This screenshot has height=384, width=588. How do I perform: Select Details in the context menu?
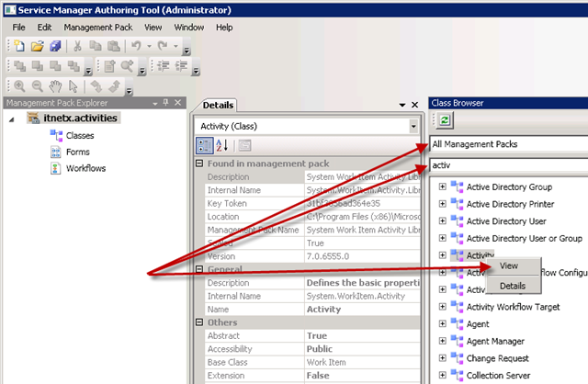pyautogui.click(x=512, y=286)
